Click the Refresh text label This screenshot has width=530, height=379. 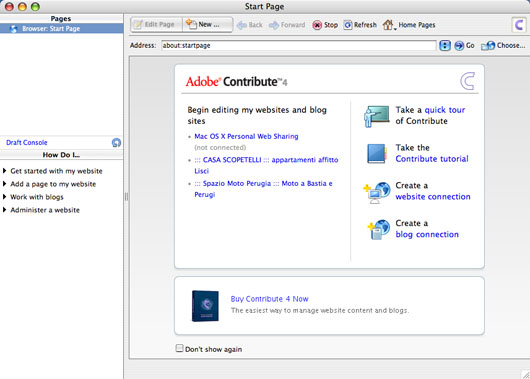(365, 25)
